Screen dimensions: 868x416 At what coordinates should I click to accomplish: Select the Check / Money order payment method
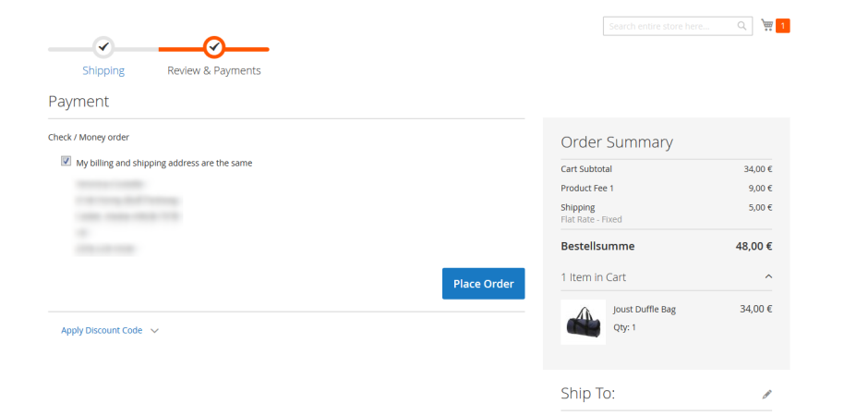point(89,137)
